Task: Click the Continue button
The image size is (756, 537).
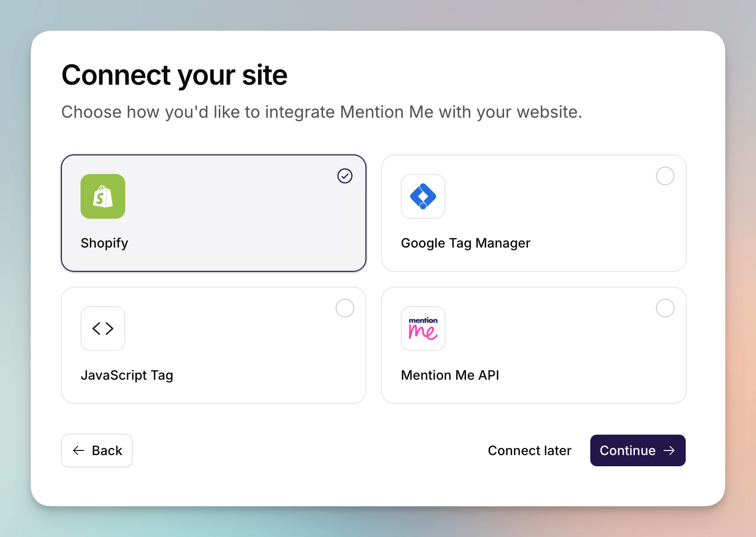Action: pyautogui.click(x=638, y=450)
